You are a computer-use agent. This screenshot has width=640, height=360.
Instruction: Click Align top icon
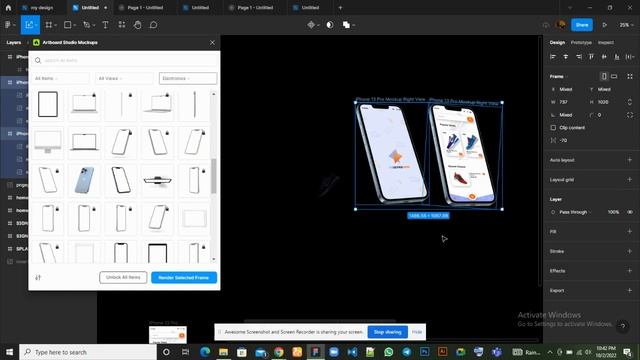pos(591,57)
